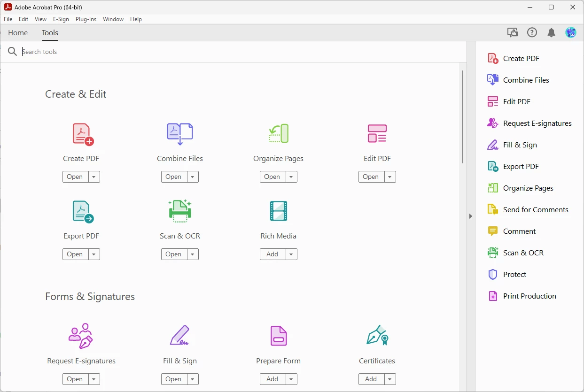The height and width of the screenshot is (392, 584).
Task: Select Send for Comments icon in right sidebar
Action: 493,210
